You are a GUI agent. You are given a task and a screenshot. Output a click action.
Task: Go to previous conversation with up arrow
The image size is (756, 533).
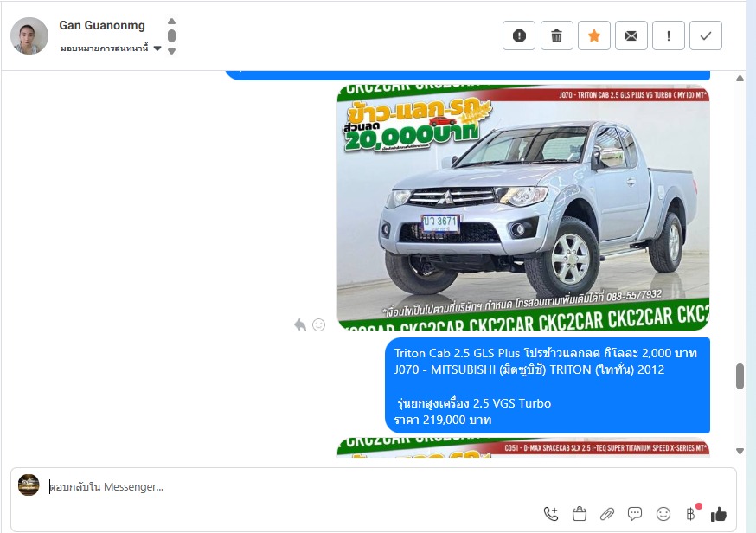point(171,22)
